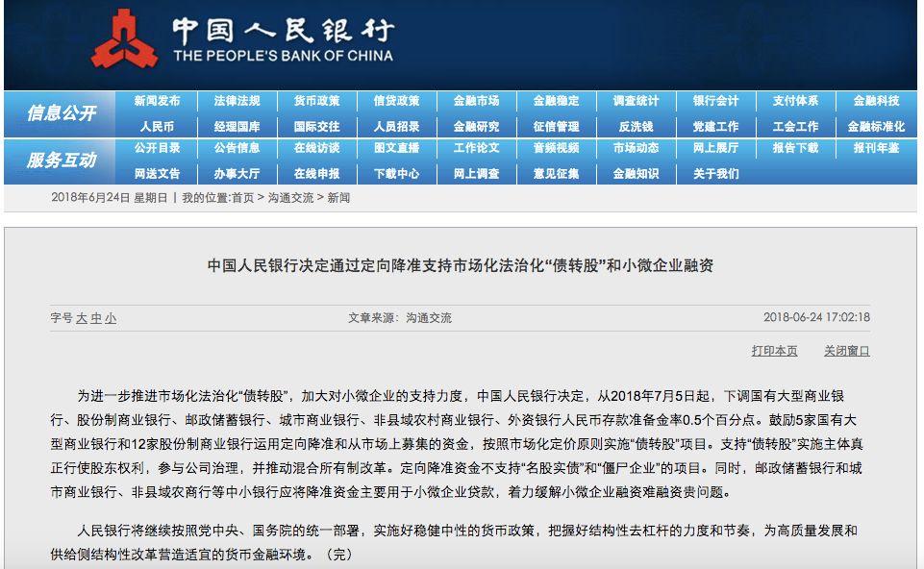The image size is (924, 569).
Task: Open the 货币政策 menu item
Action: tap(317, 101)
